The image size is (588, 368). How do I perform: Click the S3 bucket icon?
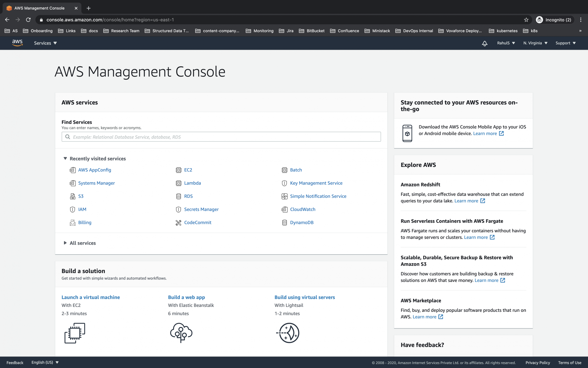[x=72, y=196]
